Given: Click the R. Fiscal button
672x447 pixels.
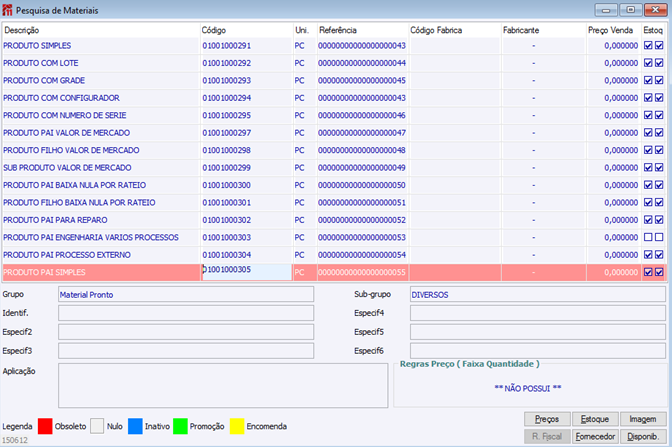Looking at the screenshot, I should 547,436.
